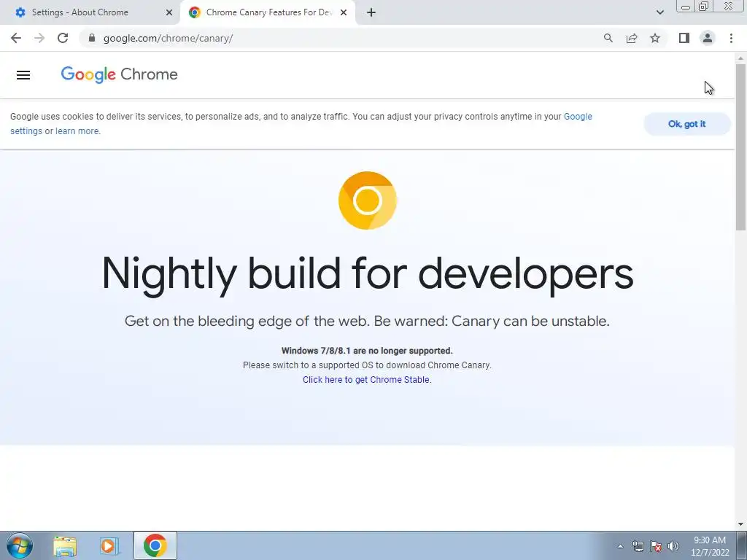Open the Windows Start menu
The image size is (747, 560).
[20, 545]
